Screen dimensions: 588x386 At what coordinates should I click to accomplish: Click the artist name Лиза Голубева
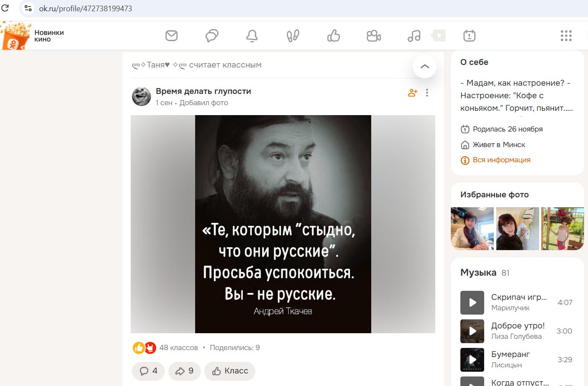pos(516,336)
